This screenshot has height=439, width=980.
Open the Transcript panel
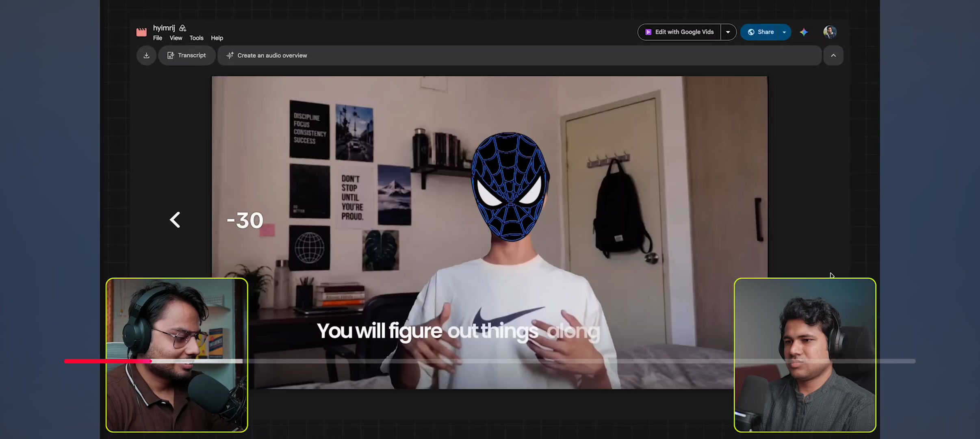point(186,55)
